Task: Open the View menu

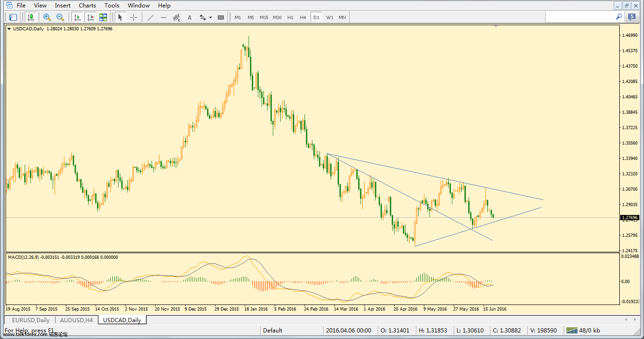Action: 40,6
